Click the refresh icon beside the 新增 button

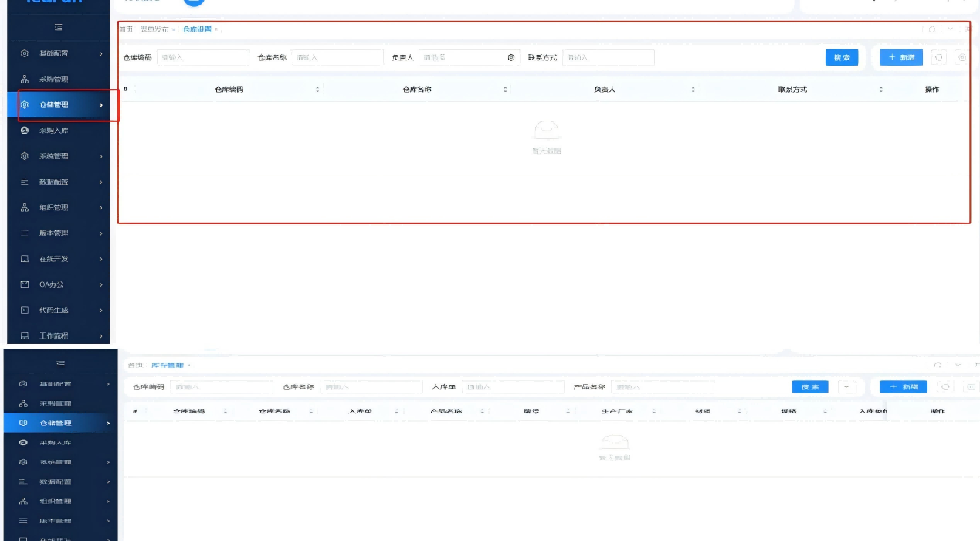(x=939, y=57)
